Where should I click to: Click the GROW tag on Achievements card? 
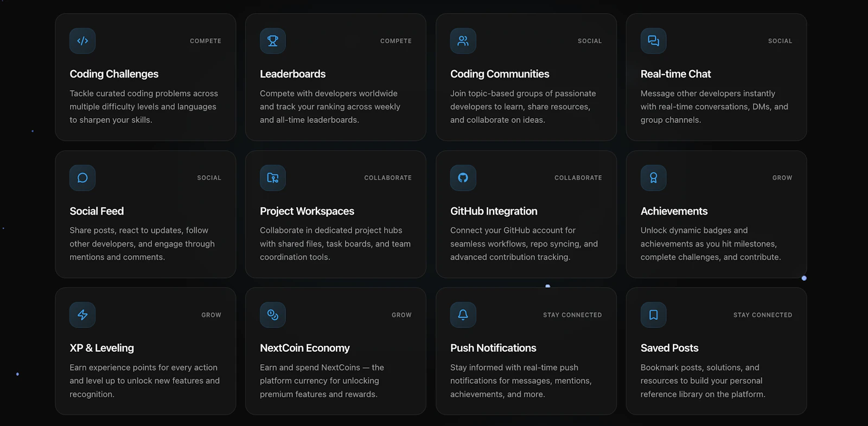coord(782,178)
